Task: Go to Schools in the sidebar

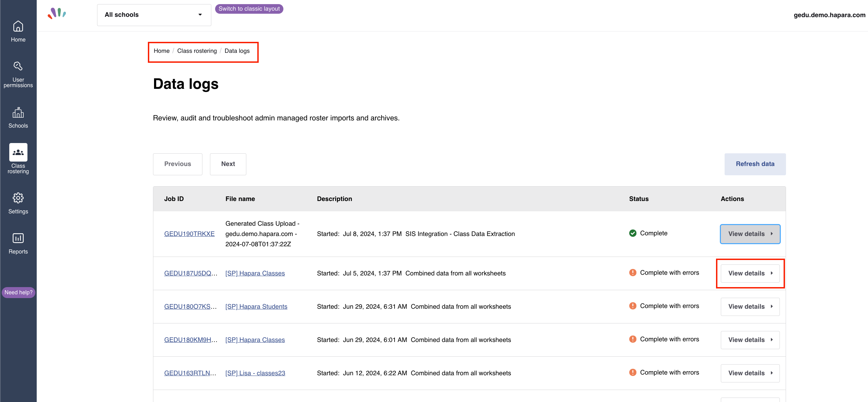Action: pyautogui.click(x=18, y=118)
